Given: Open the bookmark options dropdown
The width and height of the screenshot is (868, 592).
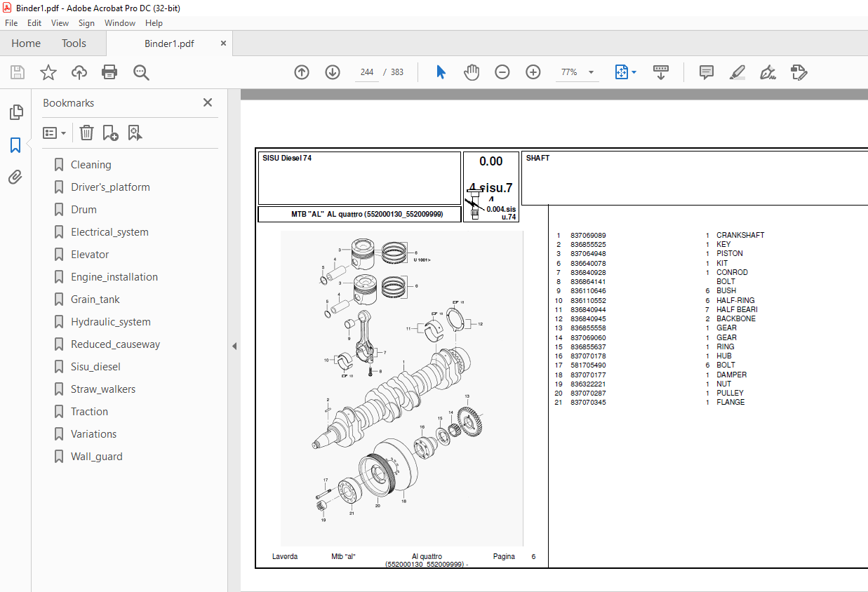Looking at the screenshot, I should tap(54, 133).
